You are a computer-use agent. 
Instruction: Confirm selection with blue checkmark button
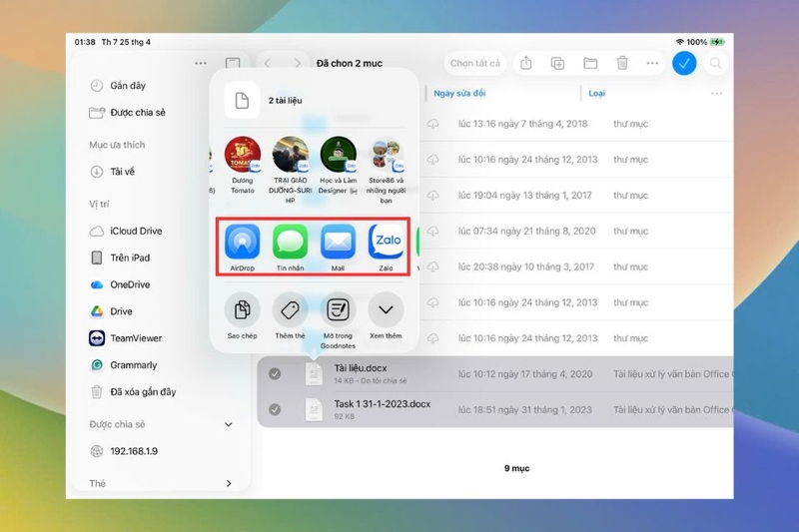tap(684, 63)
